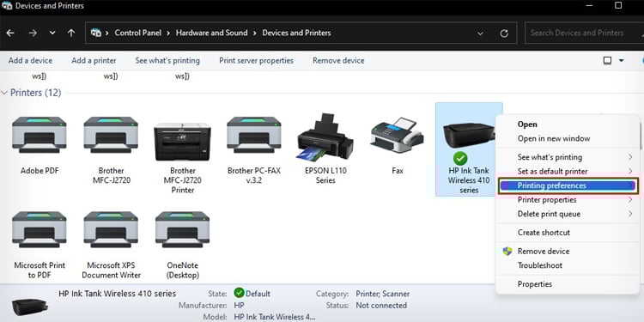Expand the address bar history dropdown
The height and width of the screenshot is (322, 644).
pyautogui.click(x=480, y=33)
